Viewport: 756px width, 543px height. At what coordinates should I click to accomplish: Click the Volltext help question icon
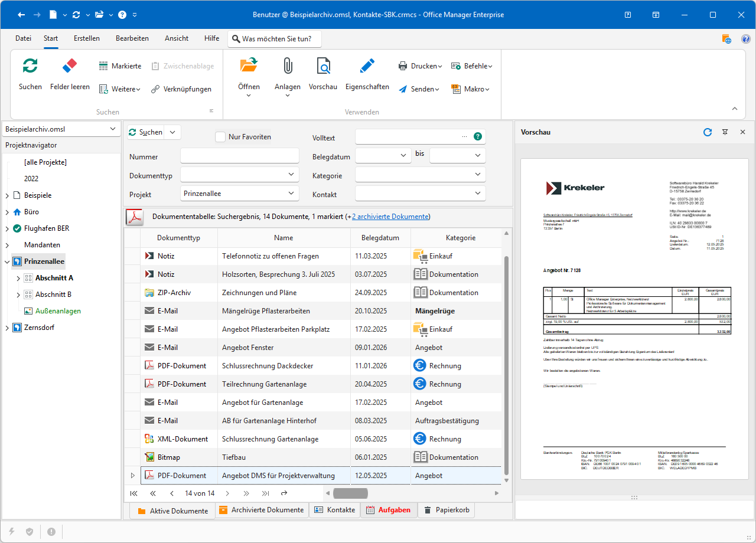tap(478, 137)
